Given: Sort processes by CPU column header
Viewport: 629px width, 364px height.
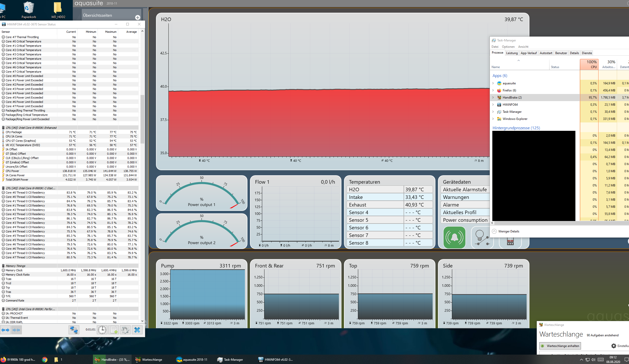Looking at the screenshot, I should [589, 64].
